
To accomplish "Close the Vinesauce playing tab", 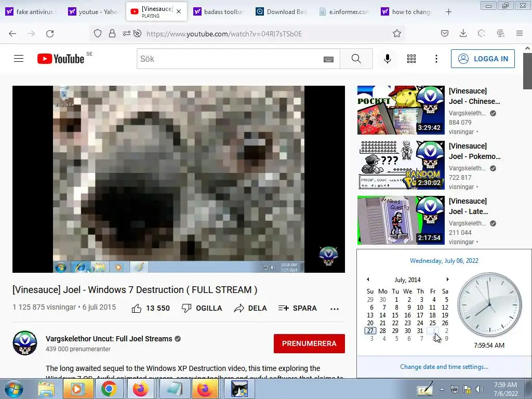I will pos(179,11).
